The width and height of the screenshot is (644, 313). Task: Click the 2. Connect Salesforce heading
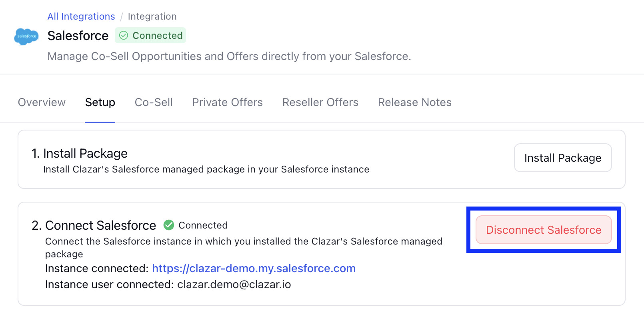click(x=94, y=225)
